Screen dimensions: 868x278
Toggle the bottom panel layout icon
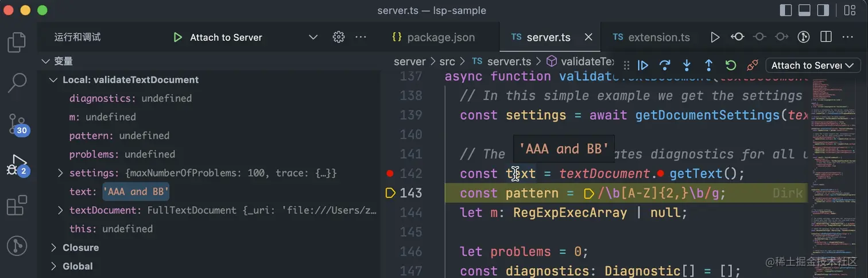[804, 10]
